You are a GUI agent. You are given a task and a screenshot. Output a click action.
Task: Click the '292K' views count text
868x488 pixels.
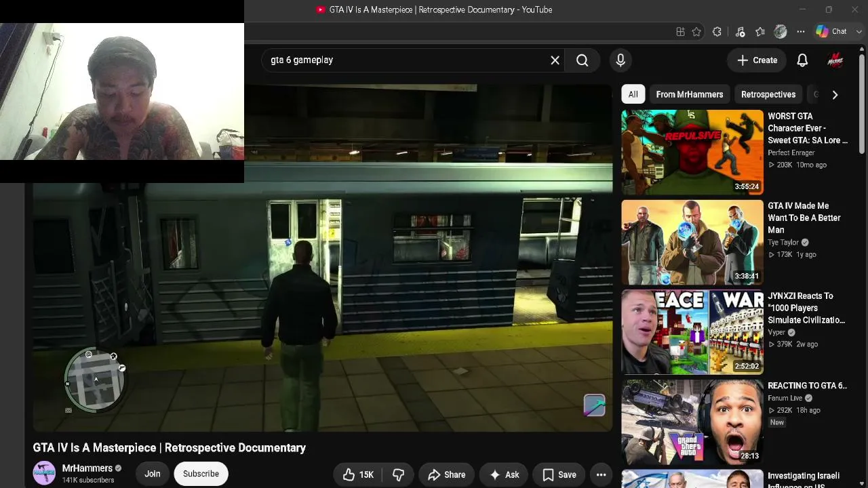(785, 411)
